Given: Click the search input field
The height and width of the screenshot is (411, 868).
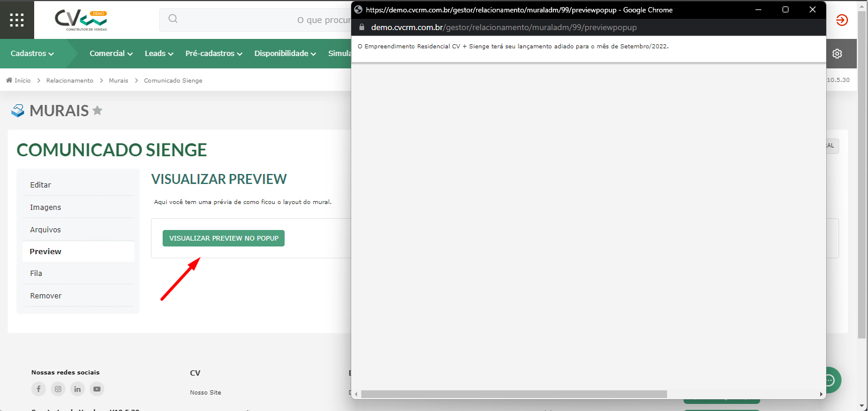Looking at the screenshot, I should pyautogui.click(x=255, y=19).
